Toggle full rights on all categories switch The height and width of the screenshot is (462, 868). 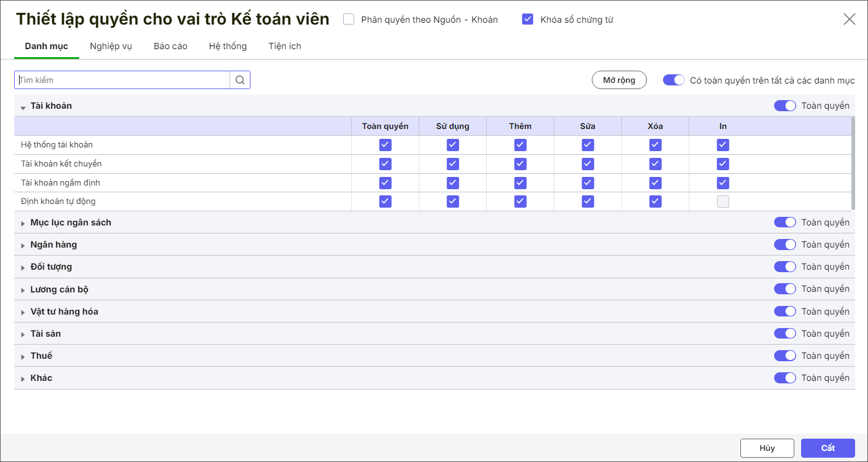[673, 80]
